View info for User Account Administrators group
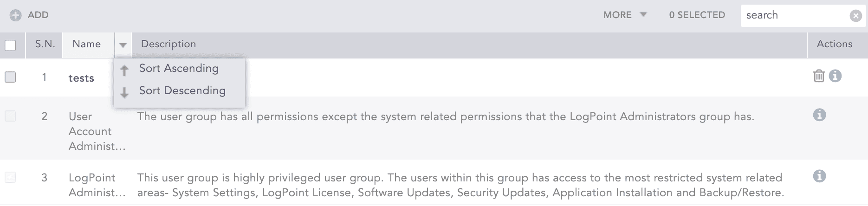Screen dimensions: 868x206 pyautogui.click(x=820, y=115)
